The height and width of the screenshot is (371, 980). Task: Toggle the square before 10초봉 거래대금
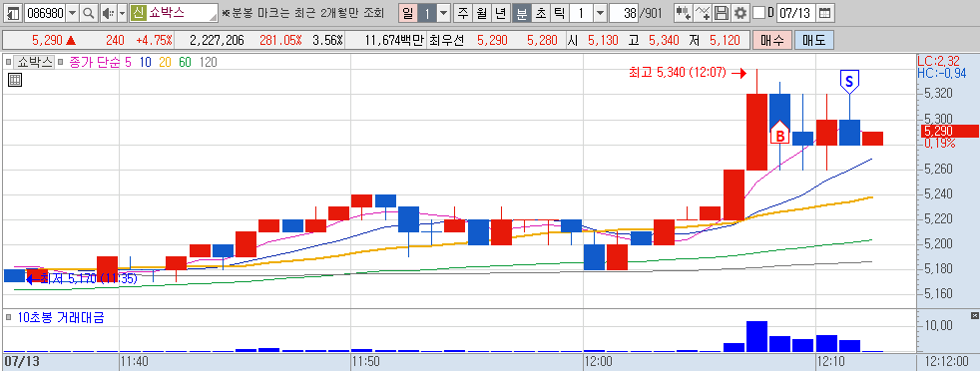tap(9, 318)
